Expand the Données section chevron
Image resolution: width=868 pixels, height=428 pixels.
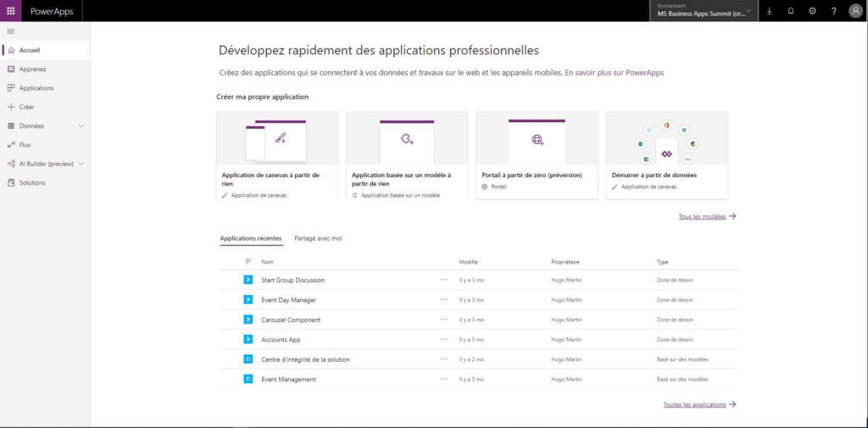[x=81, y=126]
